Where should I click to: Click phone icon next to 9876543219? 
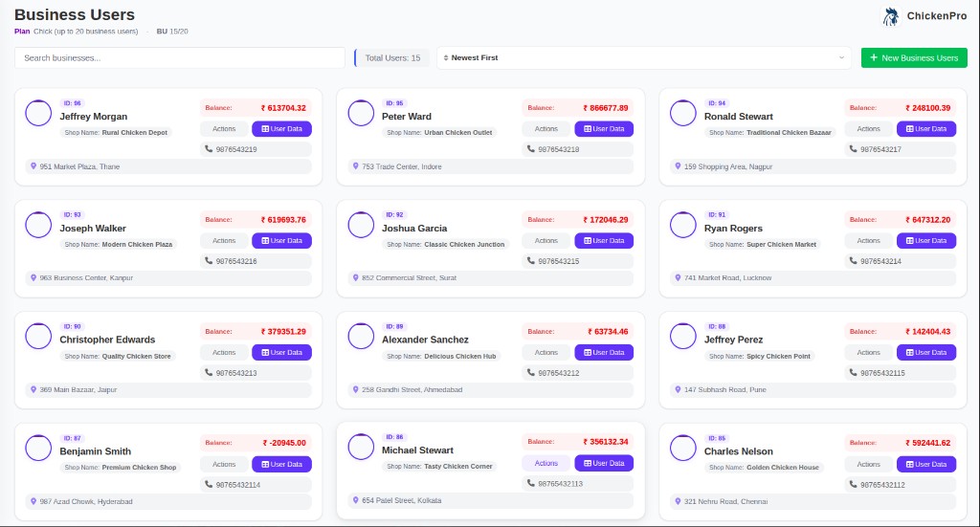(209, 148)
